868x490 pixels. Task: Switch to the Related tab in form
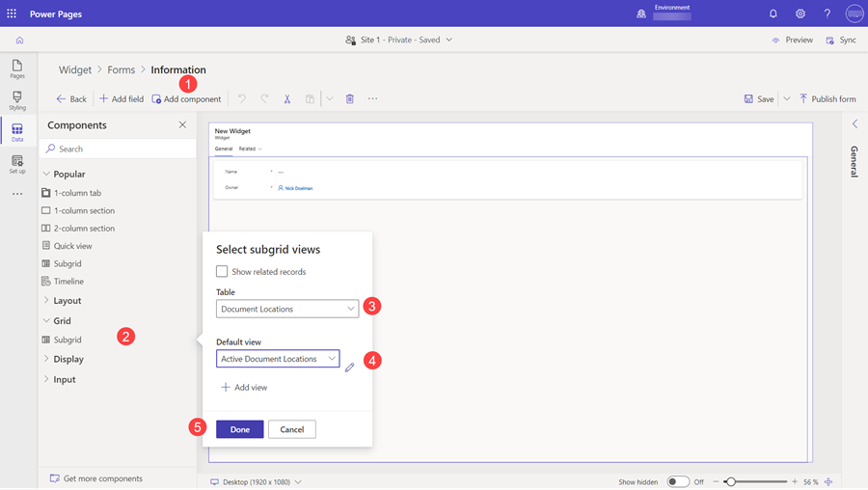click(250, 149)
